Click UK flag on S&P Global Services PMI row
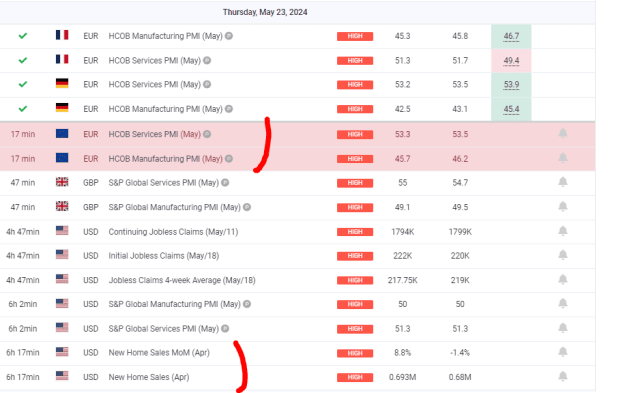Viewport: 625px width, 393px height. tap(62, 182)
